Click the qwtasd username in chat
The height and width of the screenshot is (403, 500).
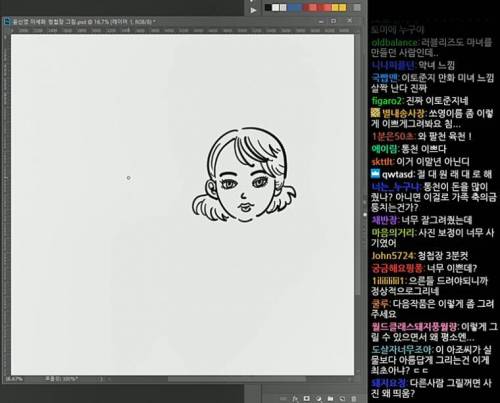tap(398, 174)
